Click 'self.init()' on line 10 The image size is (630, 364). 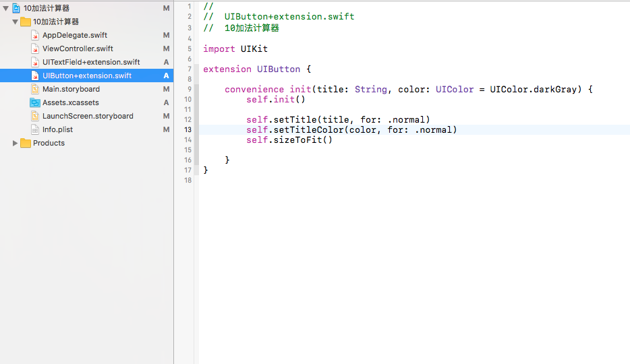click(x=276, y=99)
